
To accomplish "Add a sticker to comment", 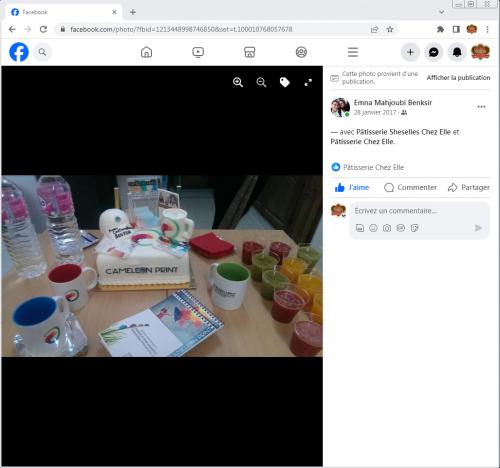I will pos(414,228).
